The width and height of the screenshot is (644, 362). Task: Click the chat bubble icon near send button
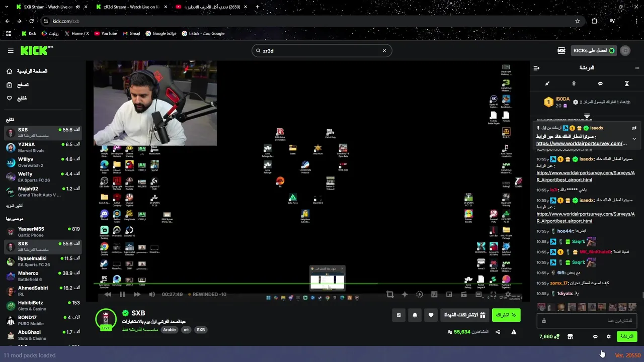(x=595, y=337)
